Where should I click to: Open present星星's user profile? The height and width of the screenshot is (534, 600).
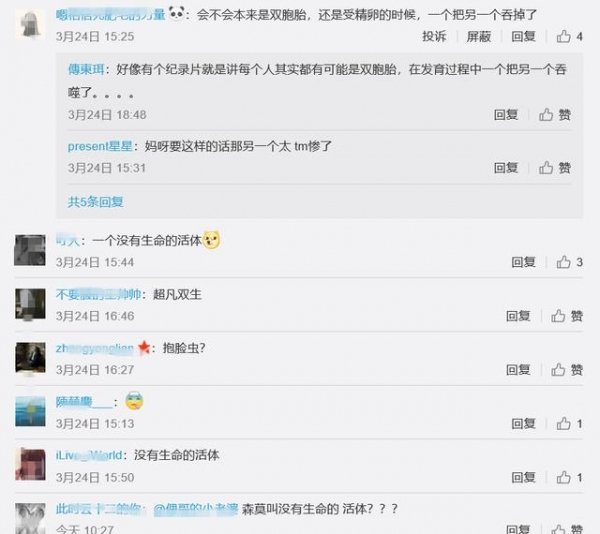pyautogui.click(x=100, y=147)
